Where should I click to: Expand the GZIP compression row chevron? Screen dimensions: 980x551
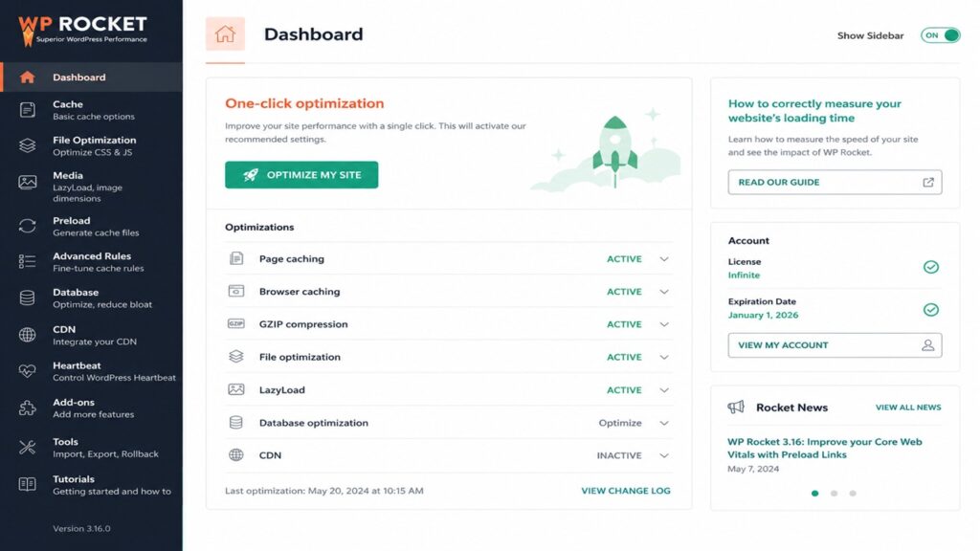(664, 325)
